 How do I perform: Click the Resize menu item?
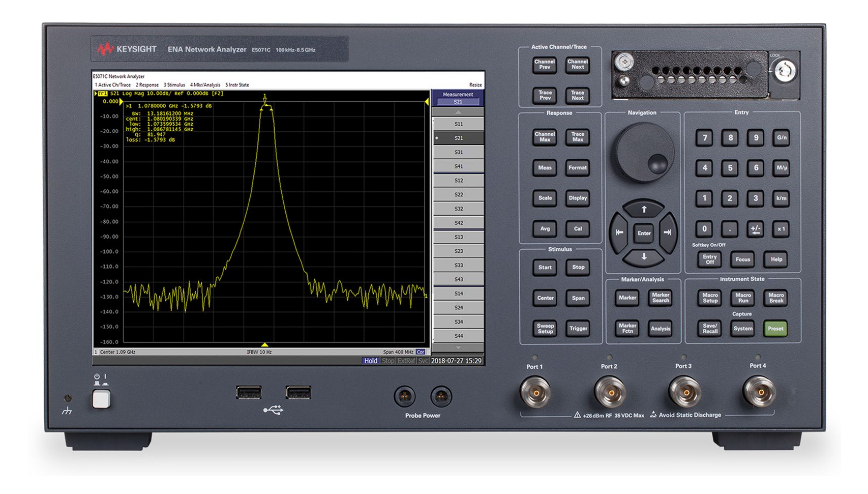[475, 85]
